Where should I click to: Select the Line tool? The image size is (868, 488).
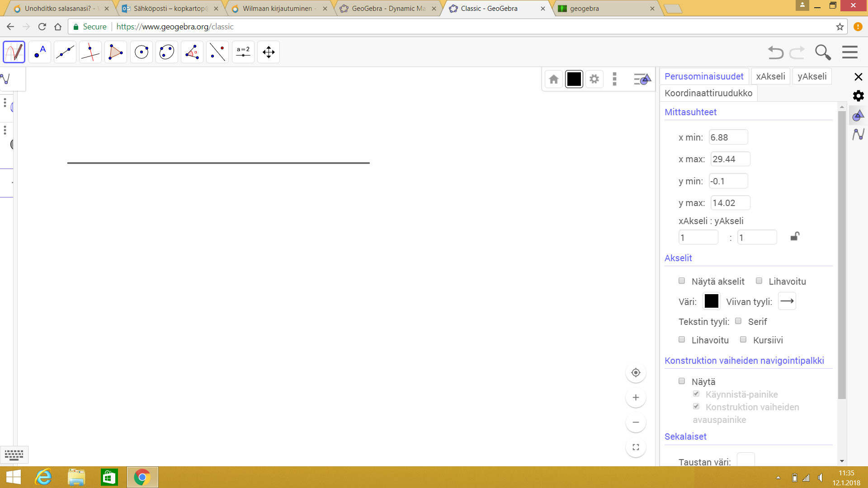(65, 52)
